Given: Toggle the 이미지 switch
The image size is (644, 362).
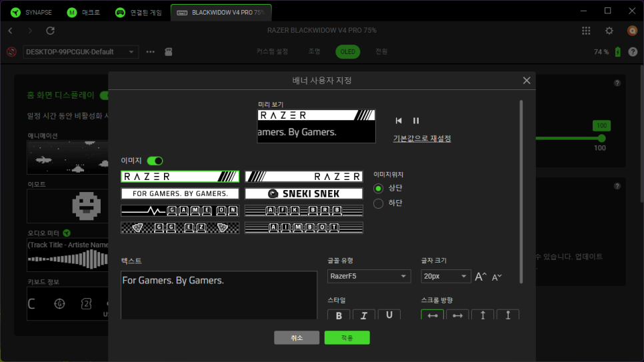Looking at the screenshot, I should point(155,161).
